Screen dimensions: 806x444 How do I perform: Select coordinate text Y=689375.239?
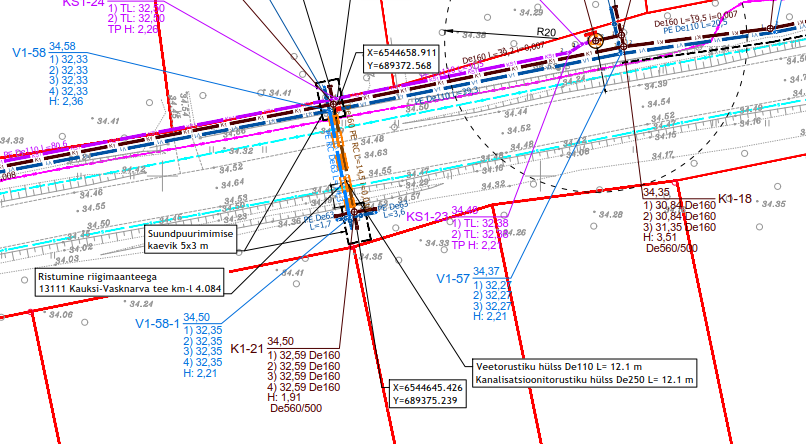tap(425, 400)
